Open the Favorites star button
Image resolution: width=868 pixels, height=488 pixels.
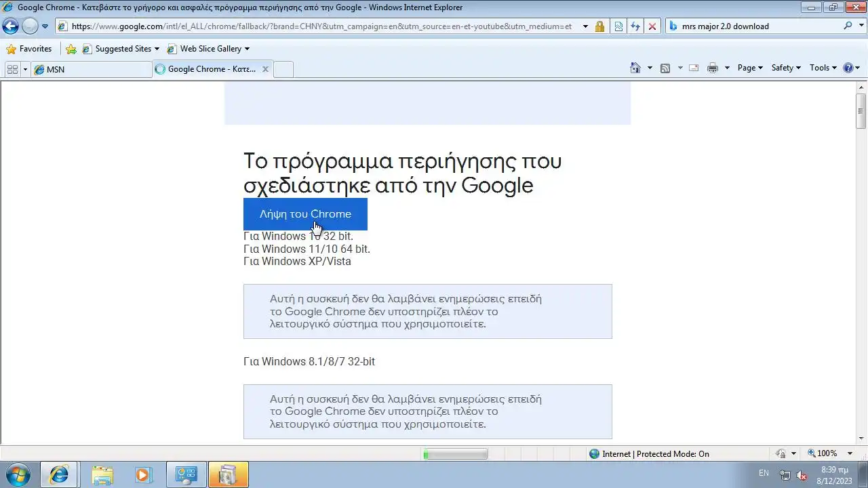29,49
